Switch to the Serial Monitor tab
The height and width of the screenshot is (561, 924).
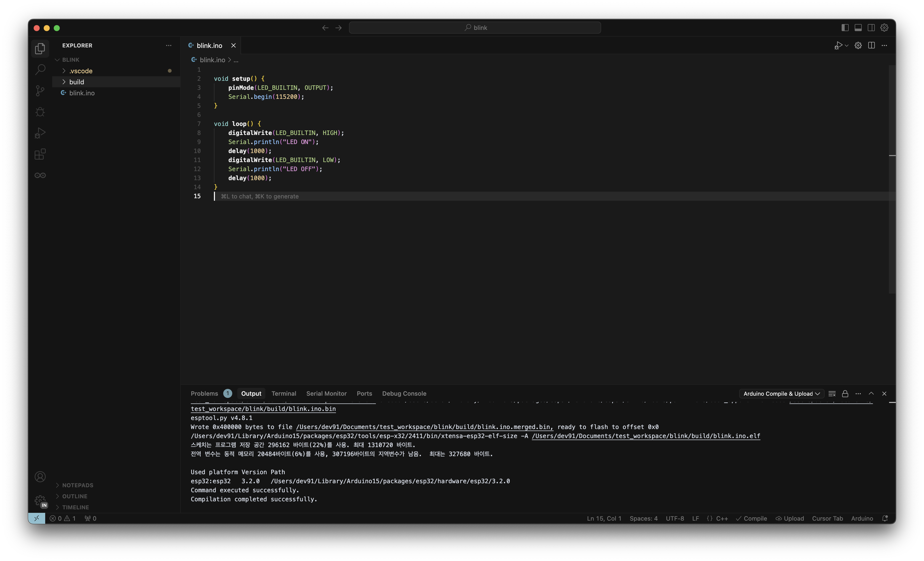[326, 393]
